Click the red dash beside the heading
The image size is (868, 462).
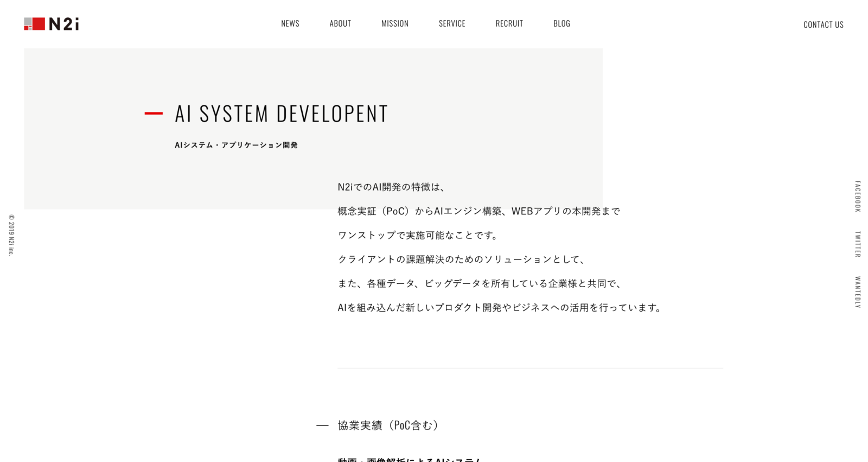pos(154,113)
